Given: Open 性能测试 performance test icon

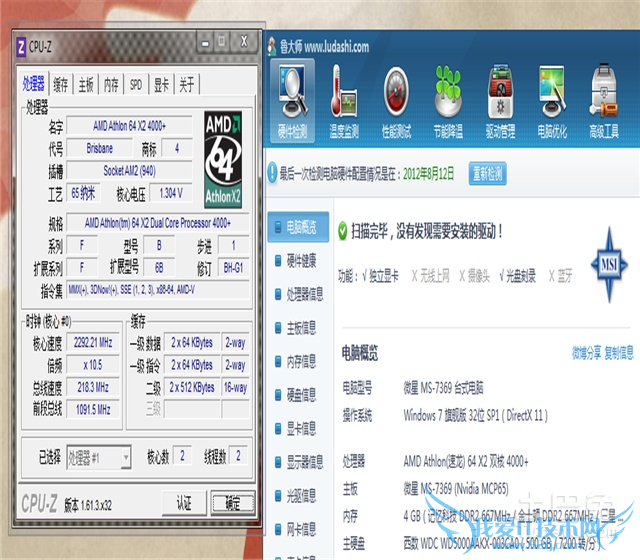Looking at the screenshot, I should 396,101.
